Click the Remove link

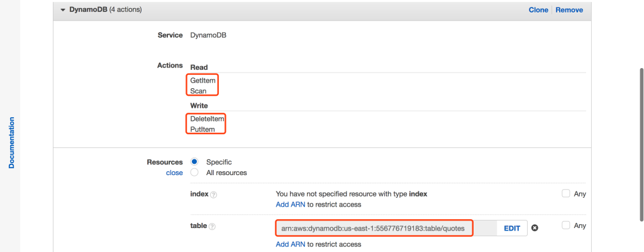(x=569, y=10)
